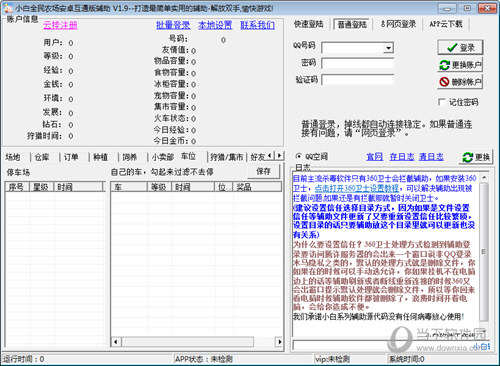Switch to the 饲养 tab
Image resolution: width=500 pixels, height=366 pixels.
130,157
